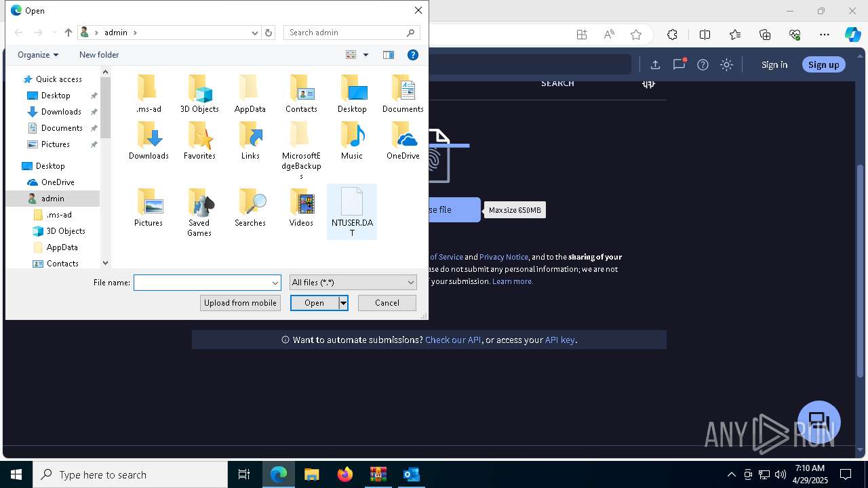Open Firefox from the taskbar
This screenshot has height=488, width=868.
(x=345, y=474)
